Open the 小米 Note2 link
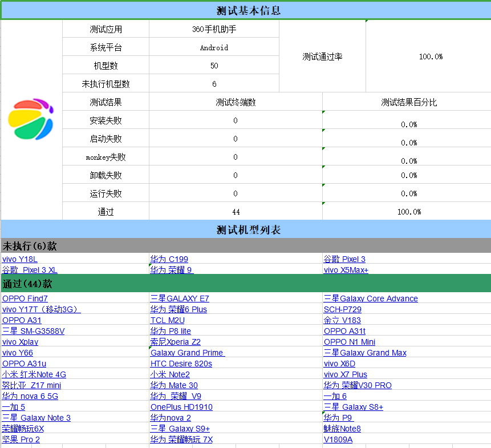This screenshot has width=491, height=448. coord(170,375)
